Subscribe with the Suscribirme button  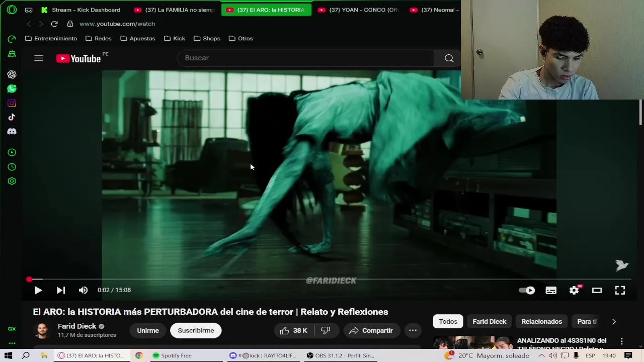tap(196, 330)
